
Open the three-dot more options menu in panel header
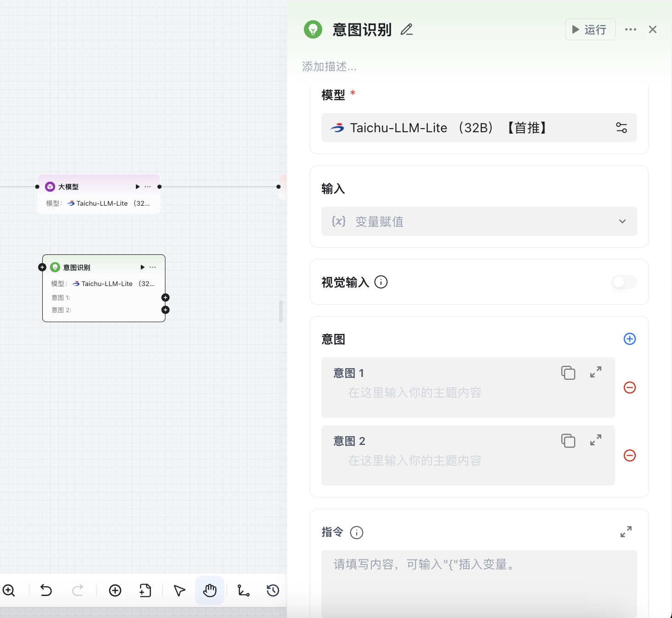click(x=630, y=30)
